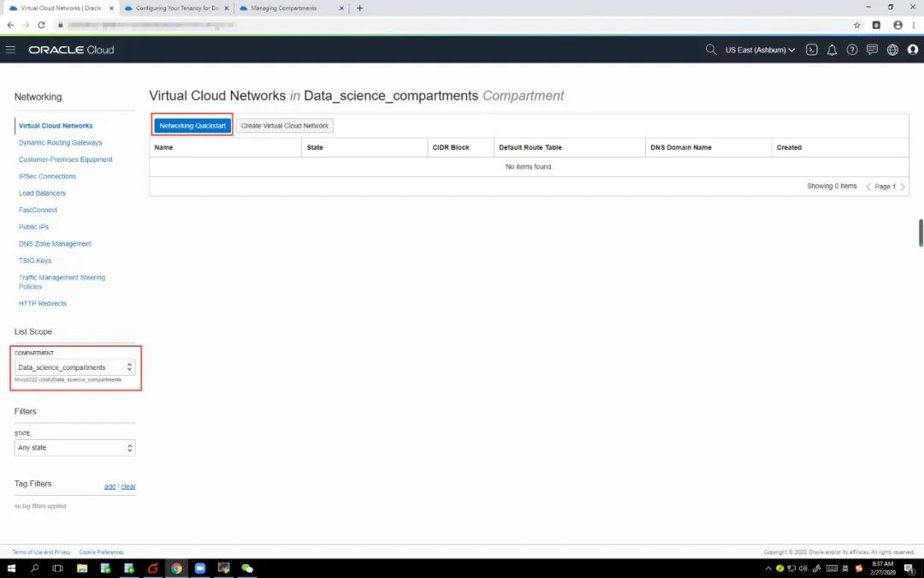Open the user profile avatar in Oracle header
This screenshot has width=924, height=578.
[912, 50]
